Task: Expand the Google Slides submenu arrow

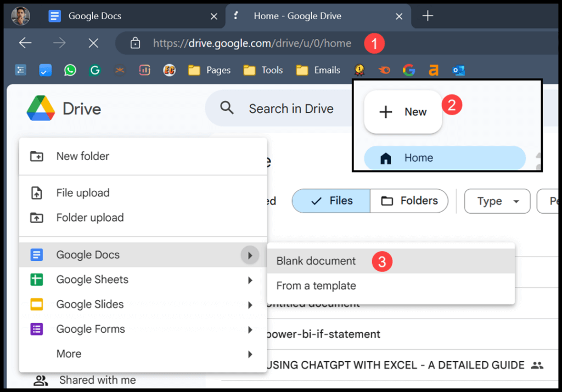Action: (x=250, y=305)
